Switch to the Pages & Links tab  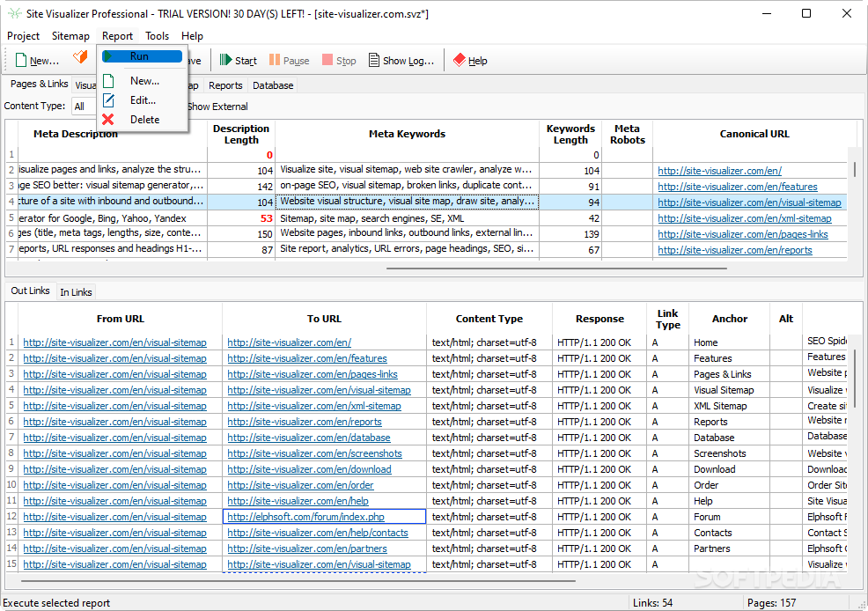tap(40, 85)
